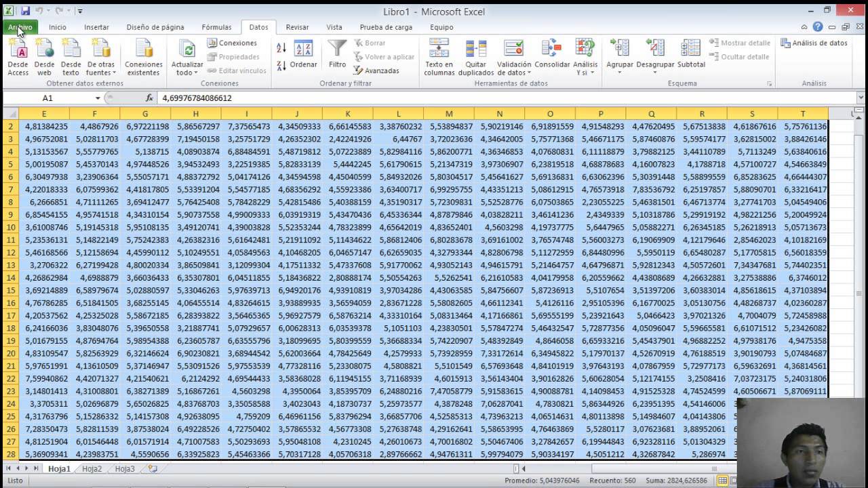
Task: Click Save icon in Quick Access Toolbar
Action: tap(25, 11)
